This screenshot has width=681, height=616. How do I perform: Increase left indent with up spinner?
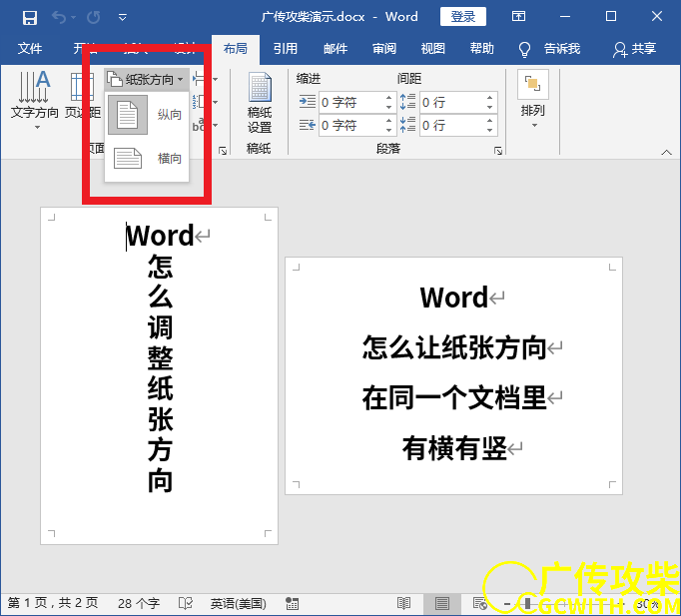point(389,98)
